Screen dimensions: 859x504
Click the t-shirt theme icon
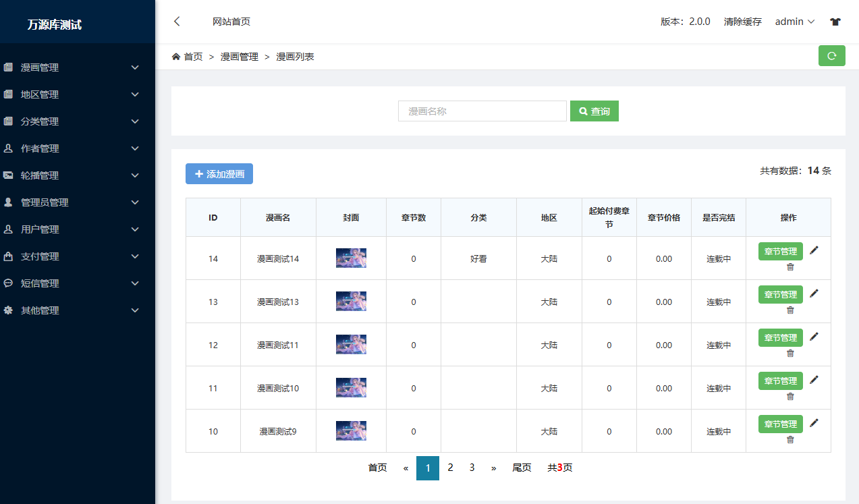[835, 22]
